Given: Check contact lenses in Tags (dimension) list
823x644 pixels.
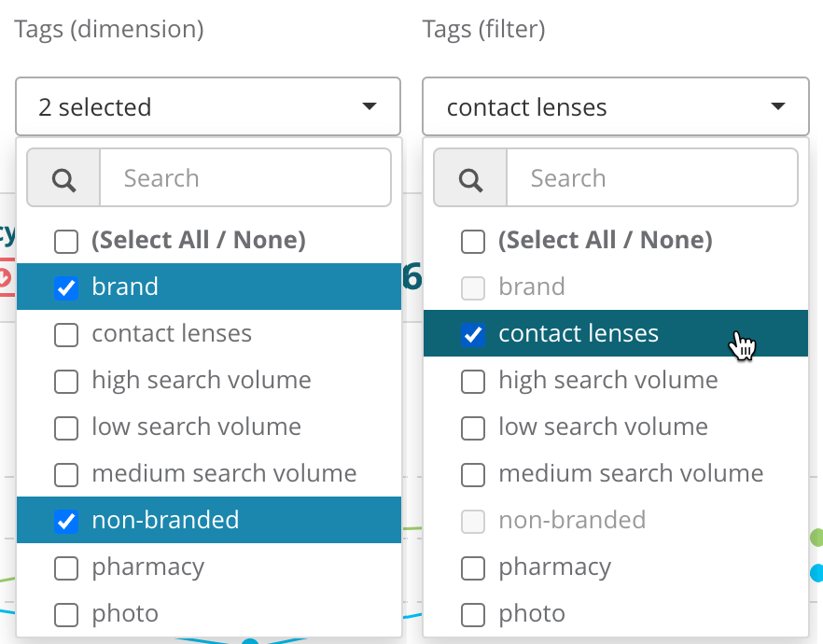Looking at the screenshot, I should (66, 334).
